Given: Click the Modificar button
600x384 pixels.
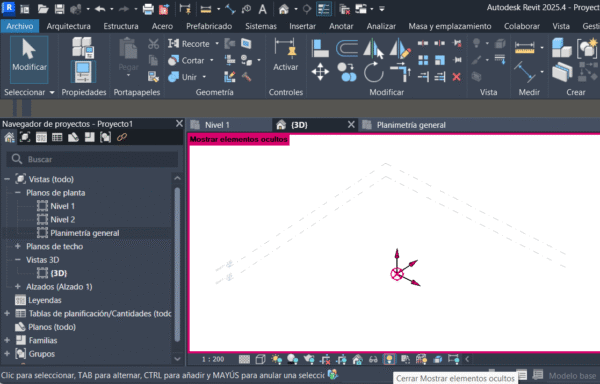Looking at the screenshot, I should 29,59.
